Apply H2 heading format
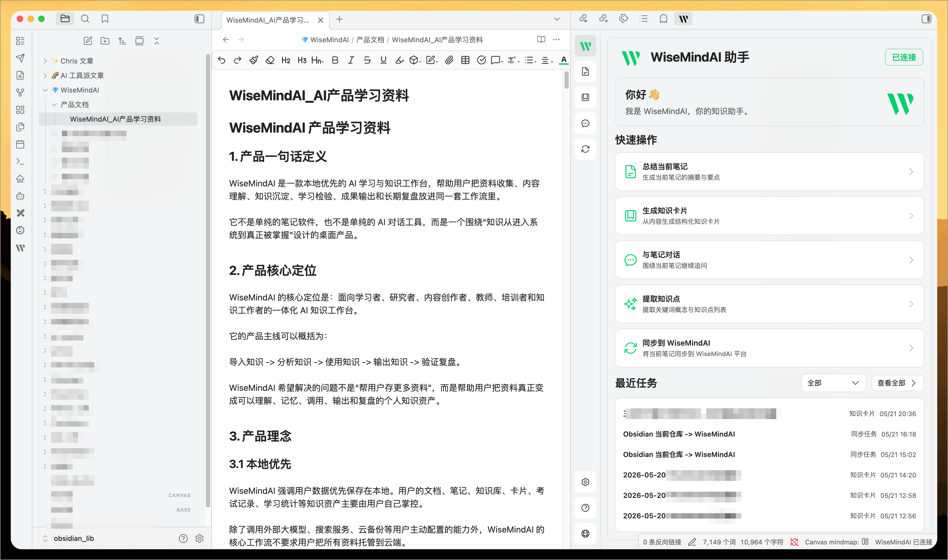The height and width of the screenshot is (560, 948). tap(286, 60)
